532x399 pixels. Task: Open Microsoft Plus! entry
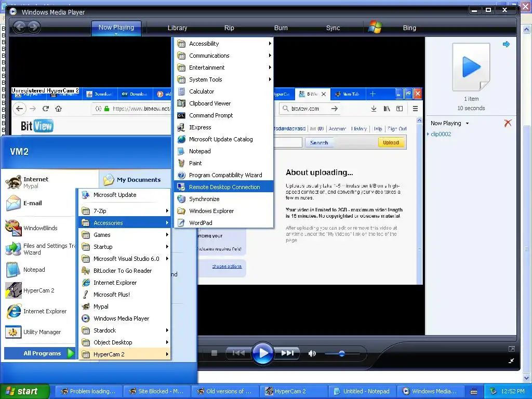[125, 295]
